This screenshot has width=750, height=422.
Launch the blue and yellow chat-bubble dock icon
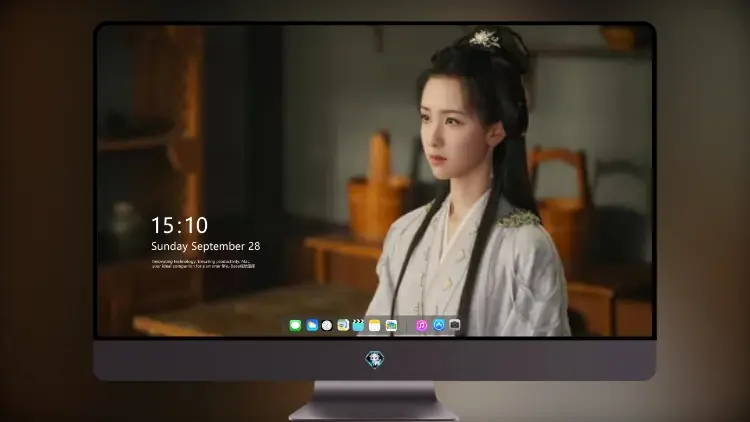click(343, 326)
